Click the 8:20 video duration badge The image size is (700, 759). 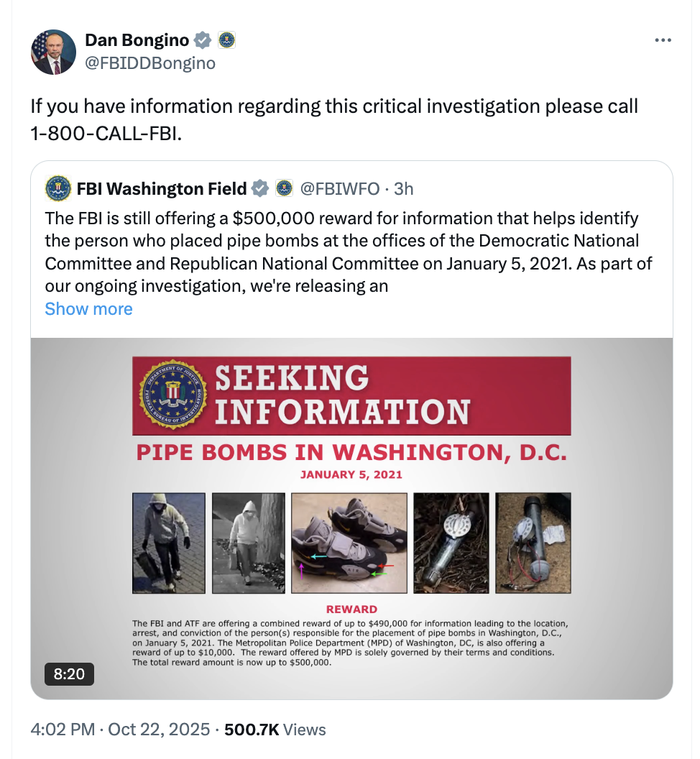pyautogui.click(x=69, y=673)
